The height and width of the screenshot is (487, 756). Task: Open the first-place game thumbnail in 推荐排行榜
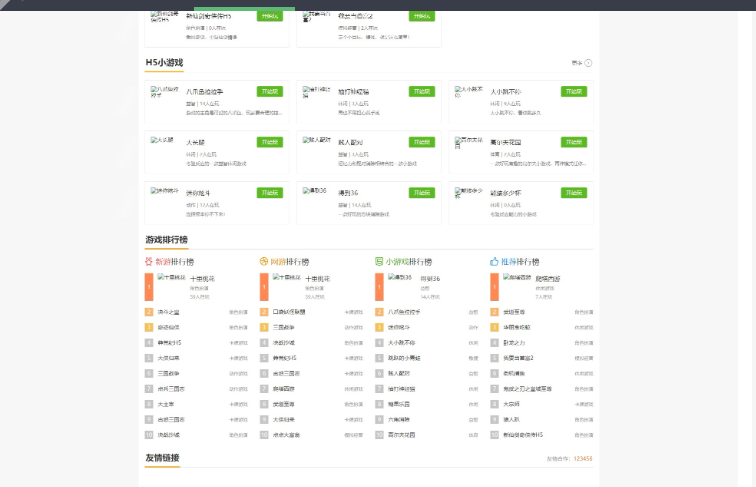pyautogui.click(x=517, y=277)
